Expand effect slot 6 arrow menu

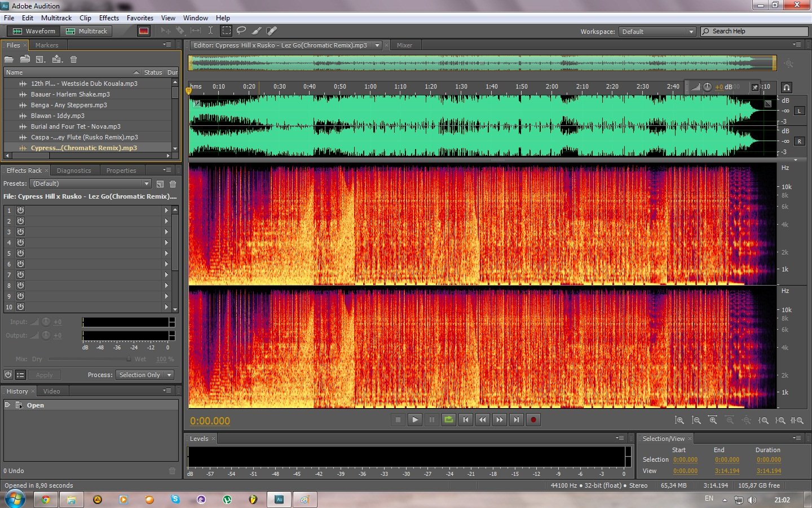click(166, 264)
